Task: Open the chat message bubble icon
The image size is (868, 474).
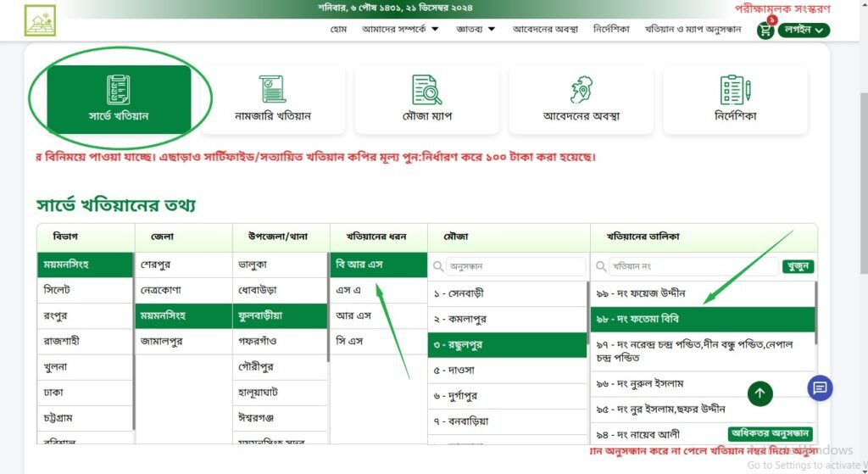Action: coord(820,388)
